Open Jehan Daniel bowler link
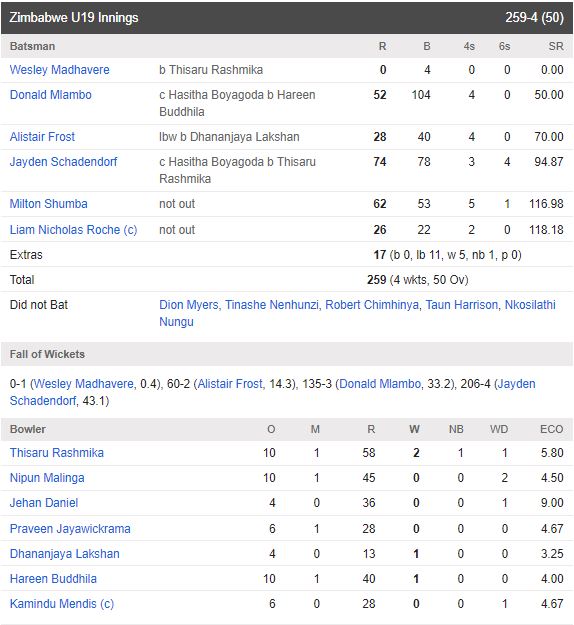Screen dimensions: 574x625 [44, 503]
